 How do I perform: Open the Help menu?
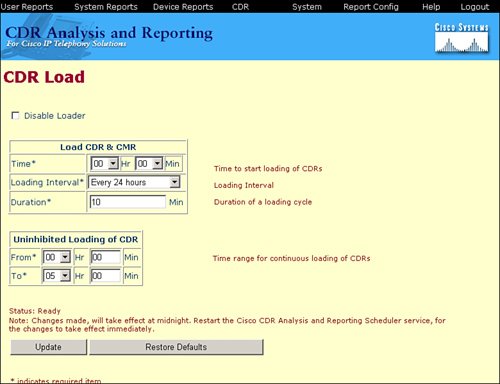click(x=431, y=7)
